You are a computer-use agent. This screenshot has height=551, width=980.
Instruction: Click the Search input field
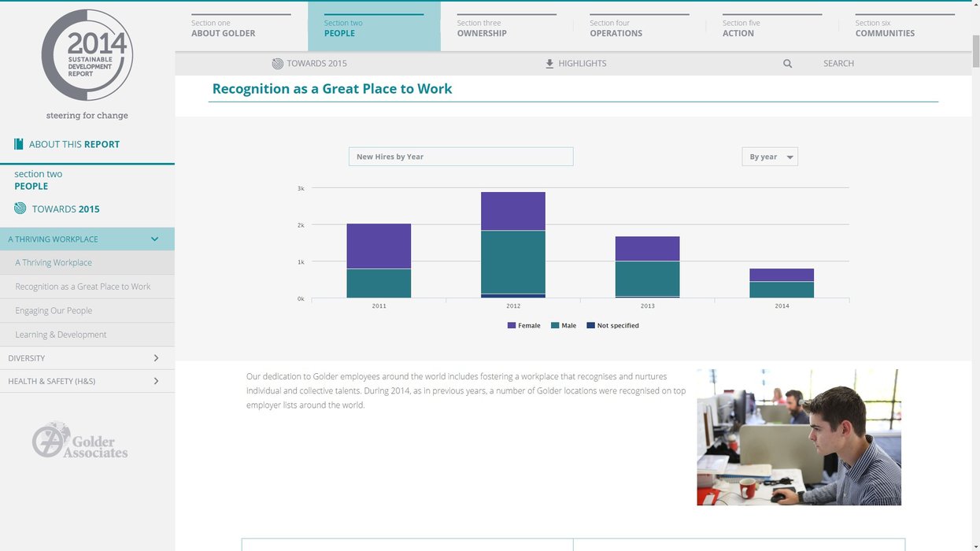(x=838, y=64)
